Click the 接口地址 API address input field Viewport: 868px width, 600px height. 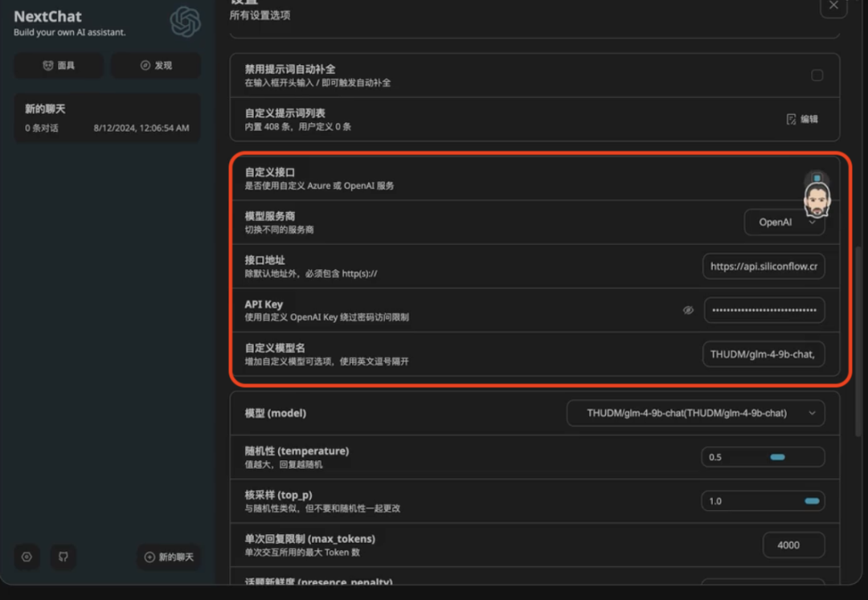(x=763, y=266)
